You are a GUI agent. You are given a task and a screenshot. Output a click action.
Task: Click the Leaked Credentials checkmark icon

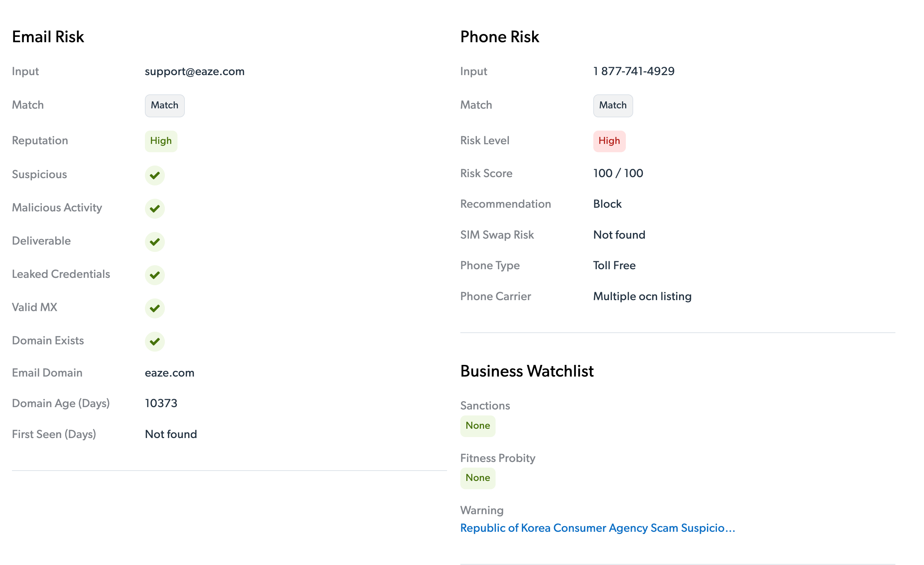click(155, 275)
